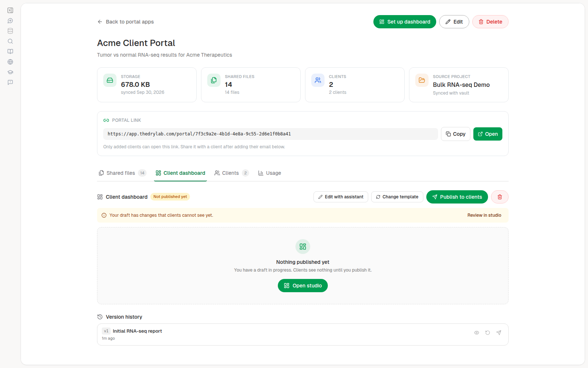The image size is (588, 368).
Task: Open the feedback message icon in sidebar
Action: click(x=10, y=82)
